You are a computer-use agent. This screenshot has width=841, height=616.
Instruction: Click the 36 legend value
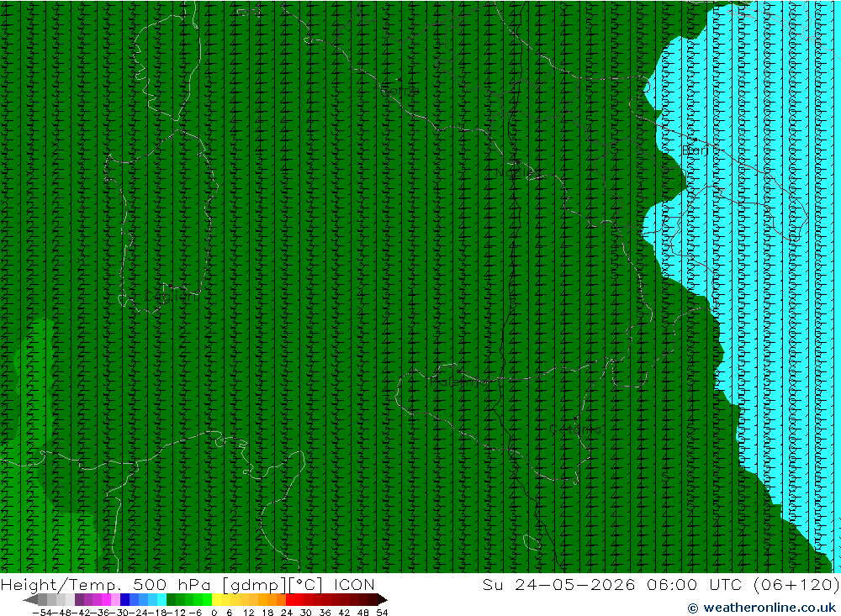click(325, 613)
